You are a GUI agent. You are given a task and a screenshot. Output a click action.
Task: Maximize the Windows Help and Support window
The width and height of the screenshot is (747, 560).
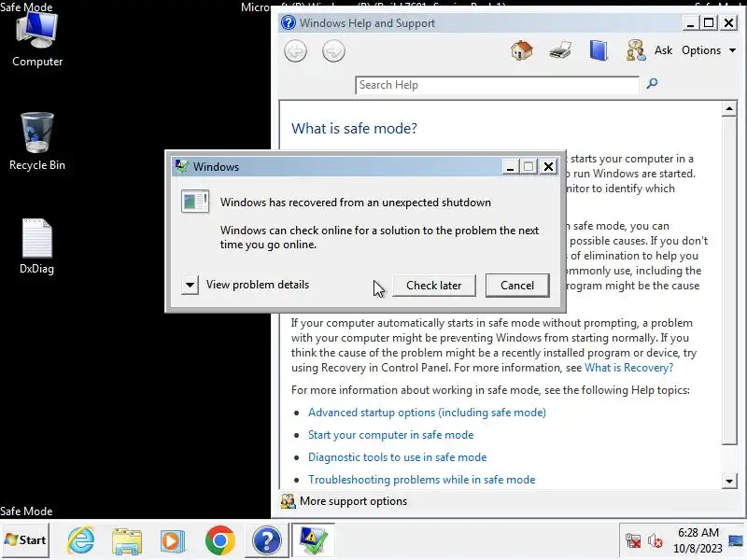(709, 22)
